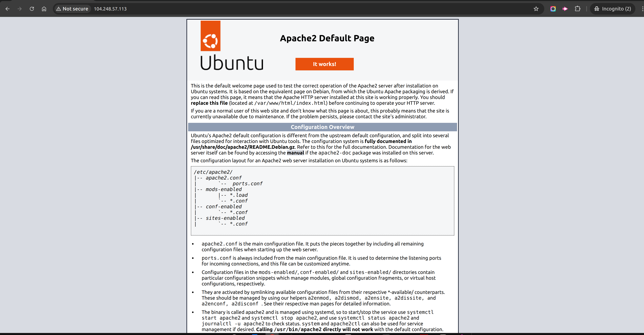Click "conf-enabled" in the config tree
The height and width of the screenshot is (335, 644).
224,207
